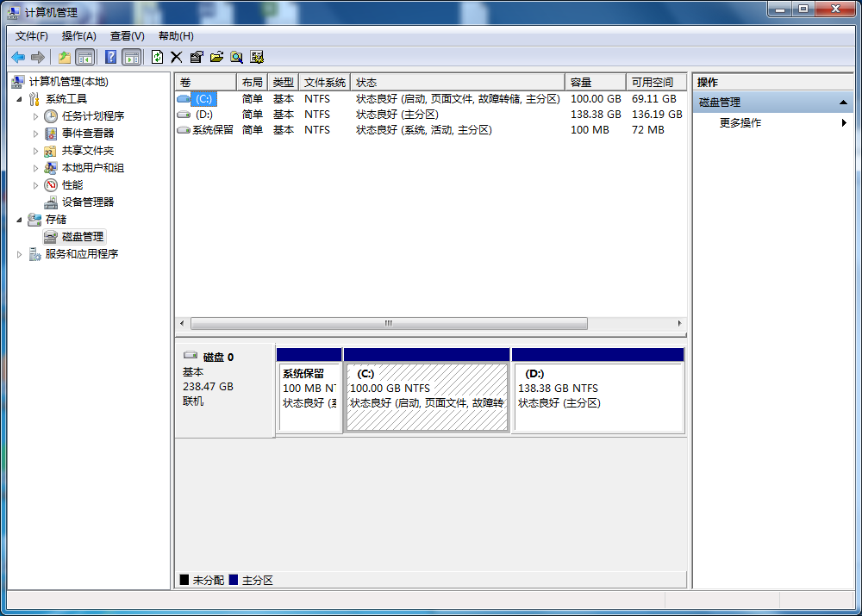Screen dimensions: 862x616
Task: Click the Up one level folder icon
Action: [65, 57]
